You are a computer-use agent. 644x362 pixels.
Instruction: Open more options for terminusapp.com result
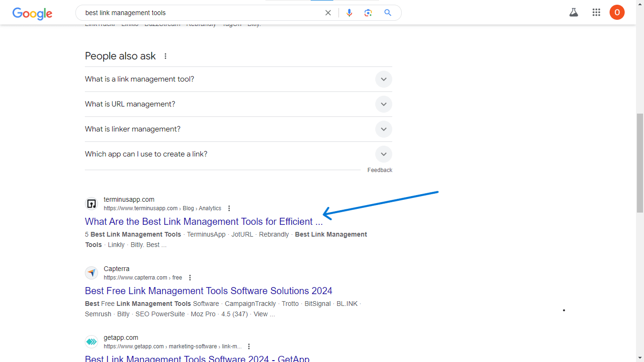(229, 208)
